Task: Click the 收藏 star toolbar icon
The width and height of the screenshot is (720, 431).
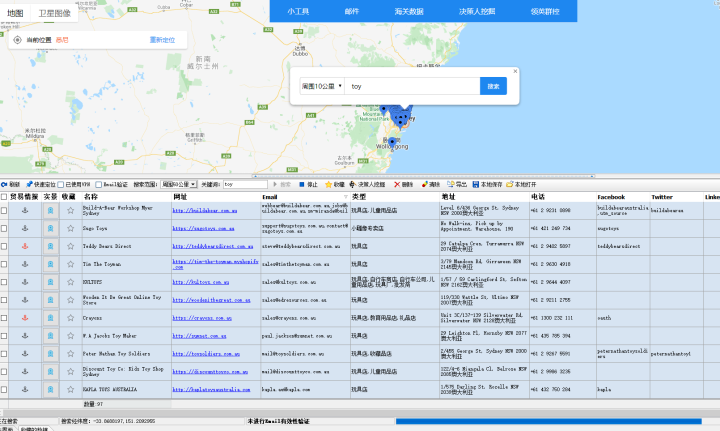Action: tap(328, 185)
